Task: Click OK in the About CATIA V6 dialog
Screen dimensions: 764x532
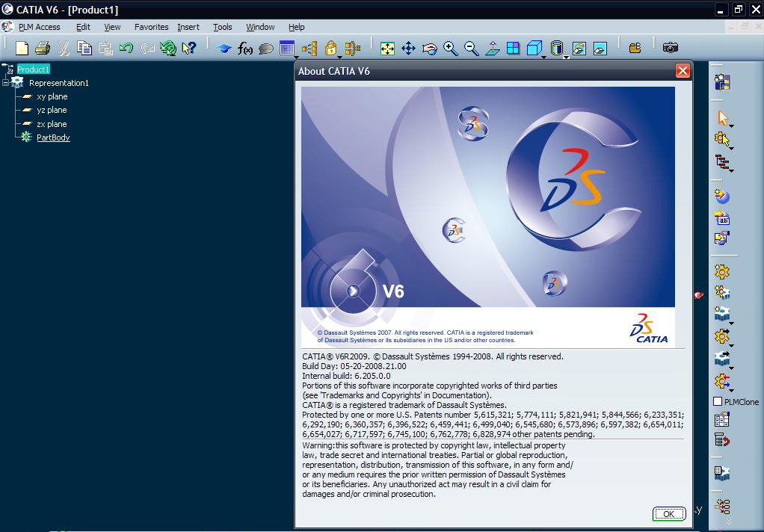Action: pos(669,513)
